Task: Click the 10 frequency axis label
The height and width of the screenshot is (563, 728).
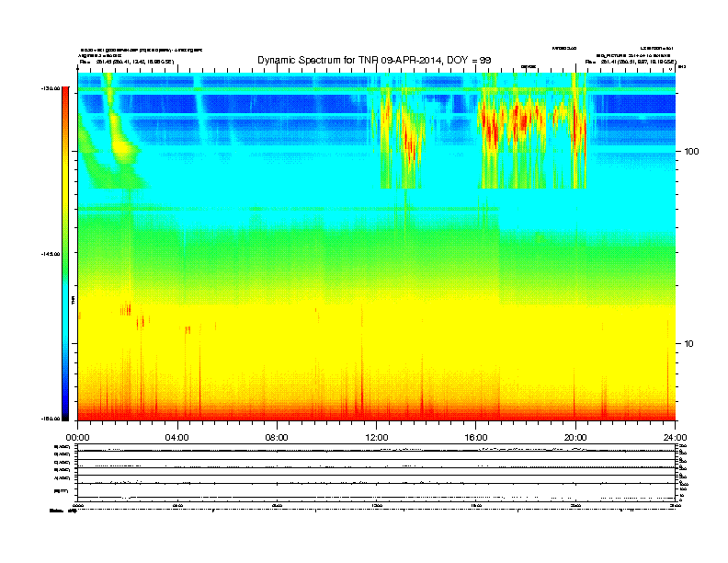Action: click(689, 344)
